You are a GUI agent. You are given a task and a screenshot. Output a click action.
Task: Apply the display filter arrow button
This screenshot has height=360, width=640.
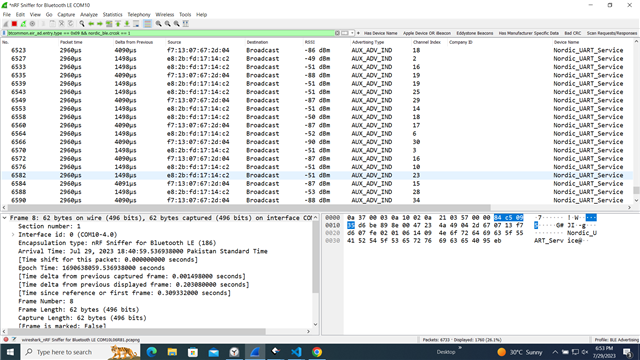click(x=344, y=33)
